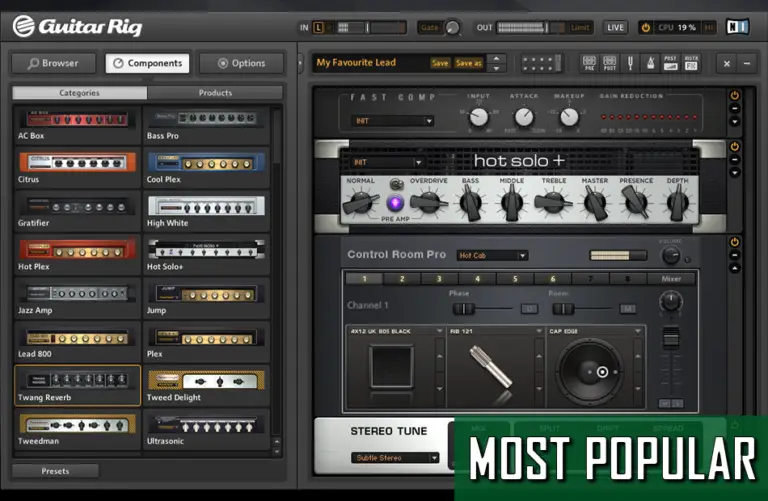Select the Twang Reverb amp thumbnail
This screenshot has height=501, width=768.
pos(77,386)
